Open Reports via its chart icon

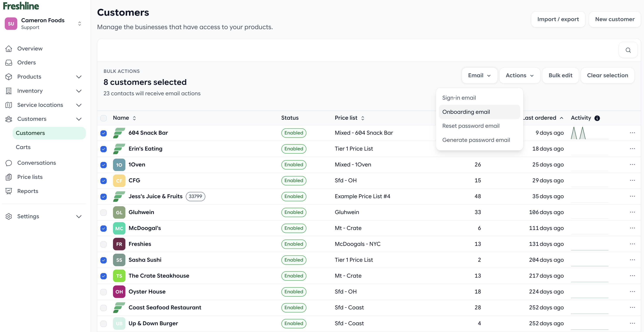click(9, 191)
